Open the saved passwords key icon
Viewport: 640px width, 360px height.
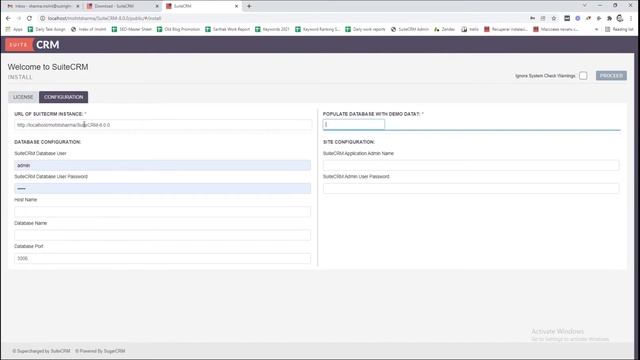[x=532, y=18]
